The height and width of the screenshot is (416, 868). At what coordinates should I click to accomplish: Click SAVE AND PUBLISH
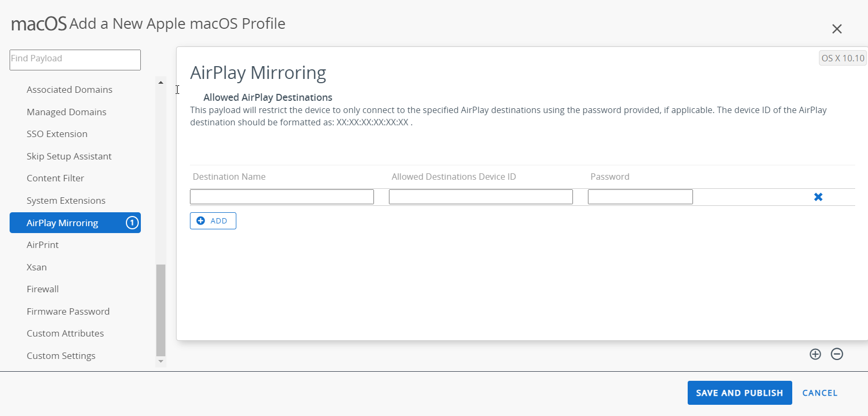click(x=739, y=393)
